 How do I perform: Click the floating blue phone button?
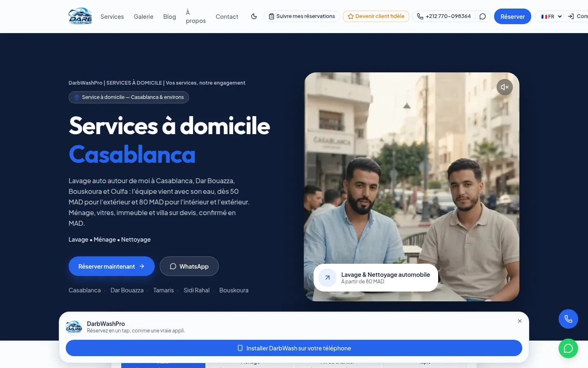(x=568, y=319)
